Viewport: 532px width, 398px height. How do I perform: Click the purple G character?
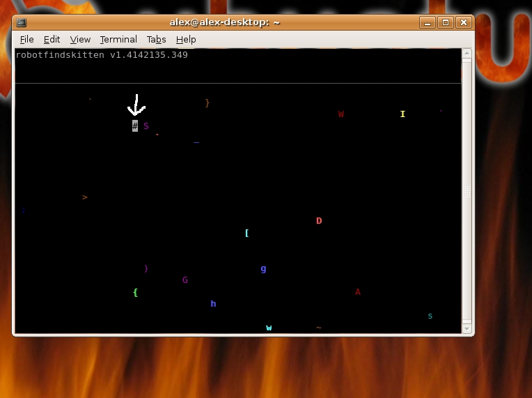[x=185, y=280]
